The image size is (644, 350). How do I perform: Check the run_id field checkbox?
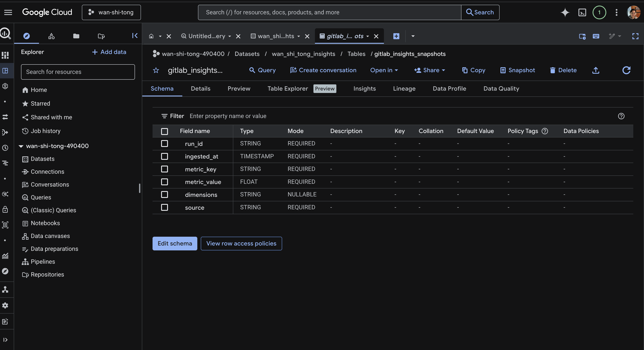[x=165, y=144]
